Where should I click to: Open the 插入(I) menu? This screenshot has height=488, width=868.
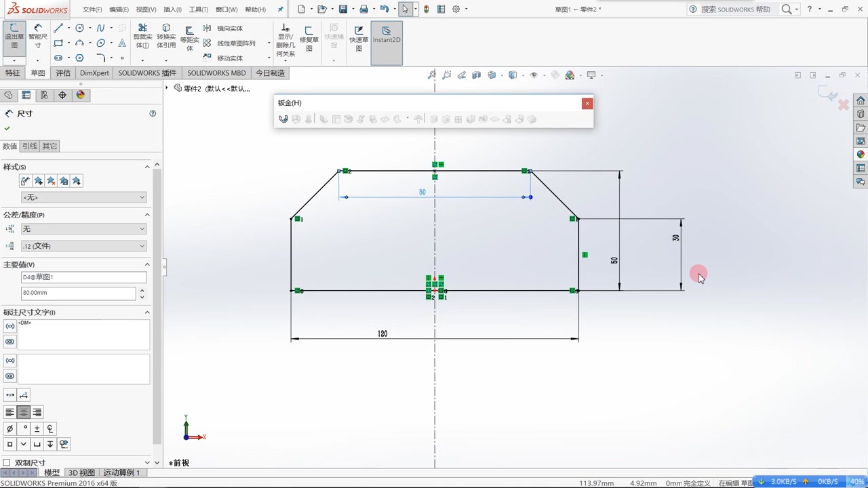click(173, 9)
